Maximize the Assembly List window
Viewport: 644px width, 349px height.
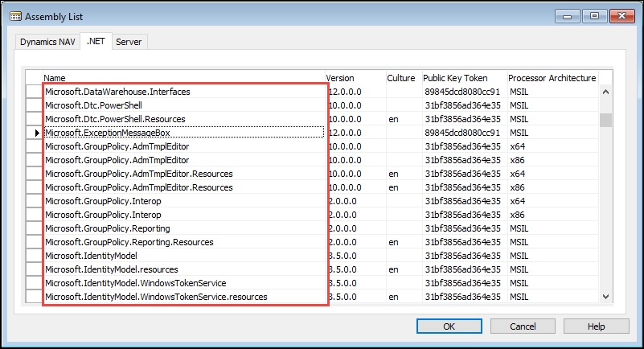(594, 16)
